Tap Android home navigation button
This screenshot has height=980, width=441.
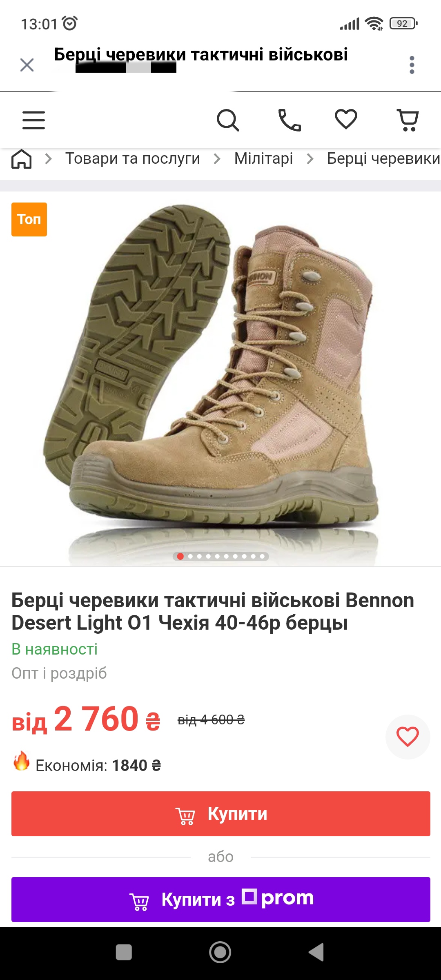[220, 952]
